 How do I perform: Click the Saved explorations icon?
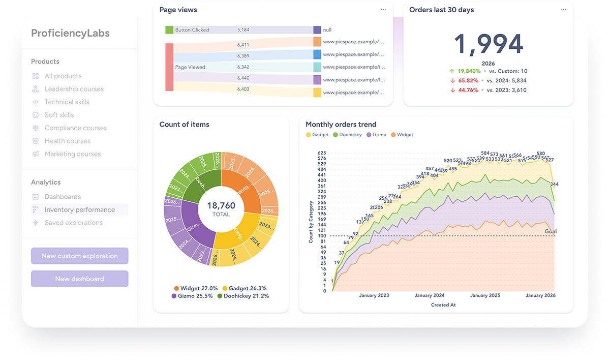click(x=36, y=223)
